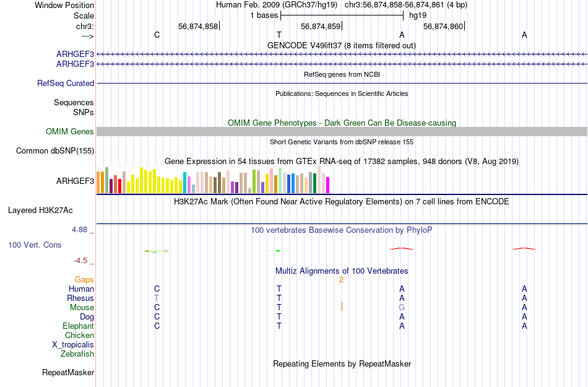The width and height of the screenshot is (588, 387).
Task: Click the OMIM Genes track label
Action: coord(70,132)
